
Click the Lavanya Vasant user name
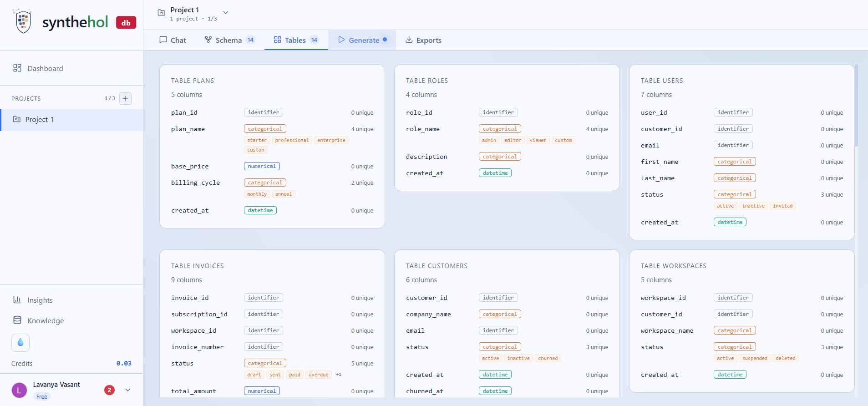click(56, 385)
